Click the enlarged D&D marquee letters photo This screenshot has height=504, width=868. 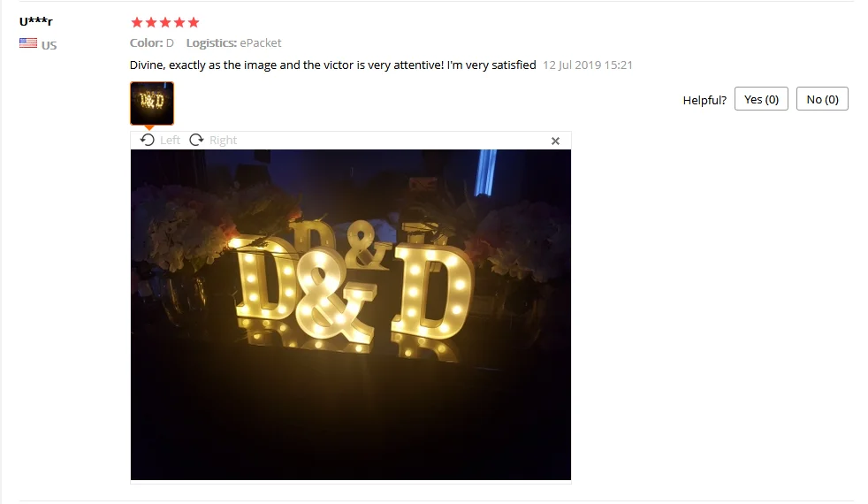click(350, 315)
